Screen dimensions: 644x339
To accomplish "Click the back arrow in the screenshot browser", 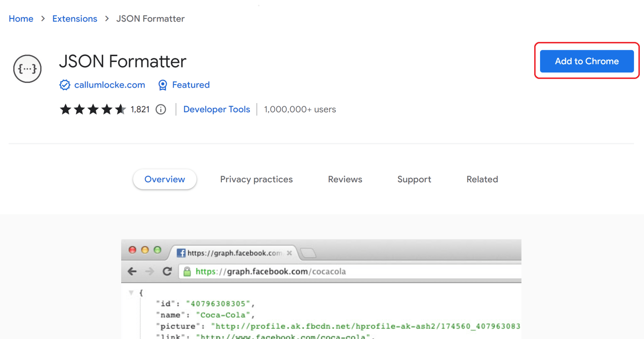I will [132, 271].
